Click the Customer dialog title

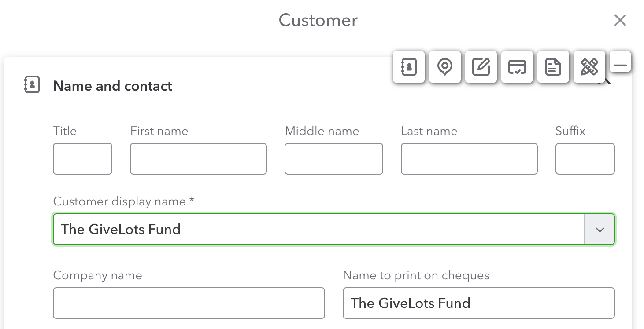[318, 20]
